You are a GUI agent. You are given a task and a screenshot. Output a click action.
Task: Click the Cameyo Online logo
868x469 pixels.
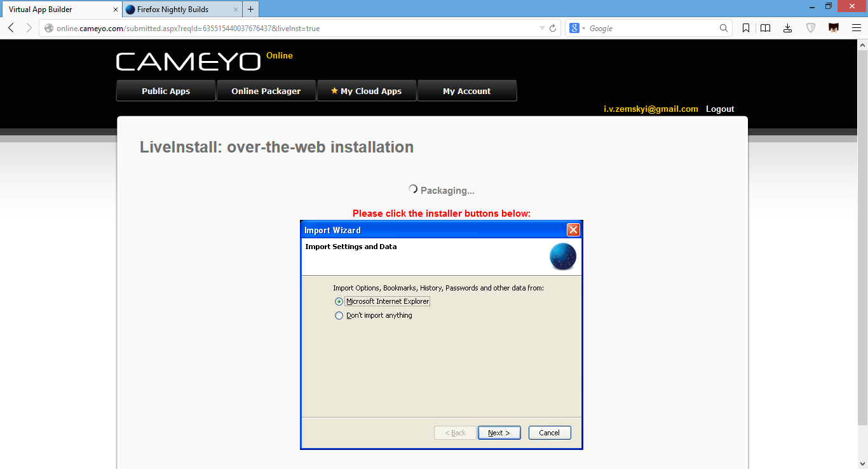205,61
